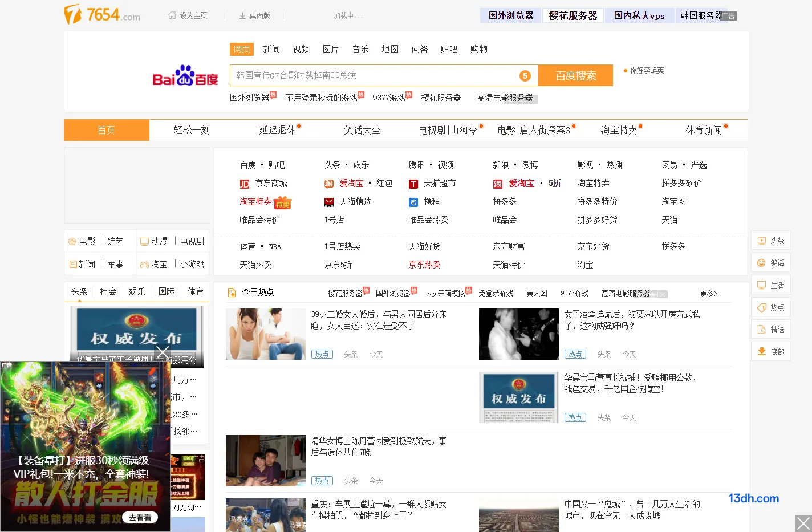Image resolution: width=812 pixels, height=532 pixels.
Task: Open 你好李焕英 hot search link
Action: [x=647, y=70]
